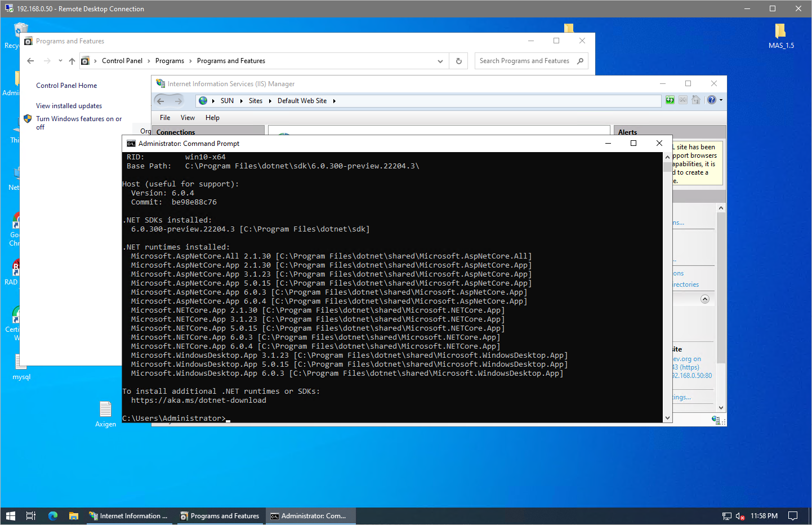Screen dimensions: 812x525
Task: Switch to the Command Prompt taskbar icon
Action: (310, 515)
